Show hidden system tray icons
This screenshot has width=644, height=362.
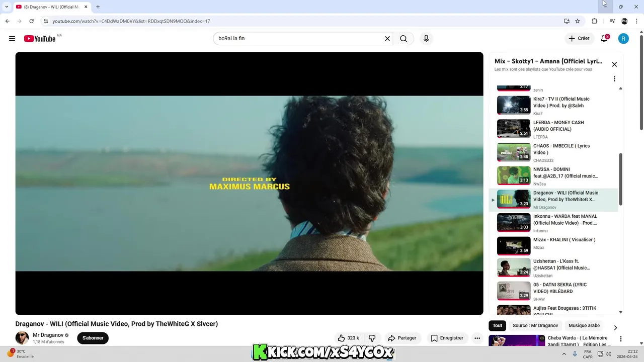(x=563, y=354)
